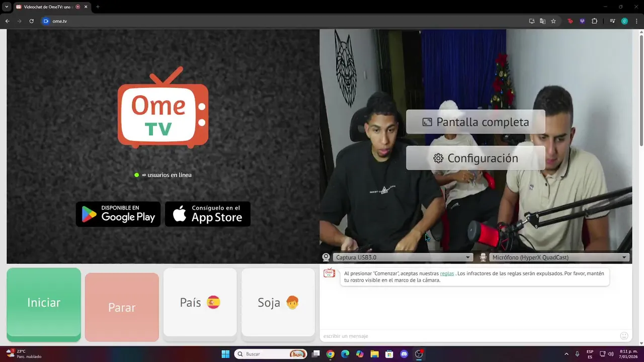Open the clock showing 8:11 p. m.

coord(628,354)
